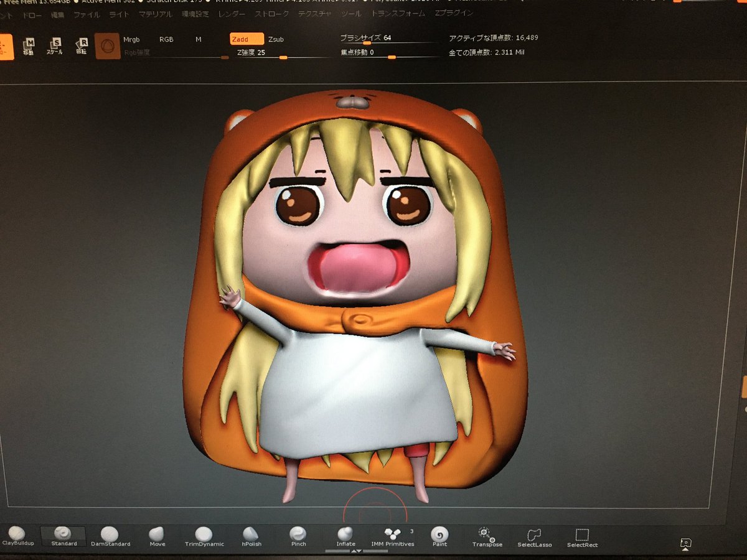The image size is (747, 560).
Task: Open the ライト (Light) menu
Action: (118, 14)
